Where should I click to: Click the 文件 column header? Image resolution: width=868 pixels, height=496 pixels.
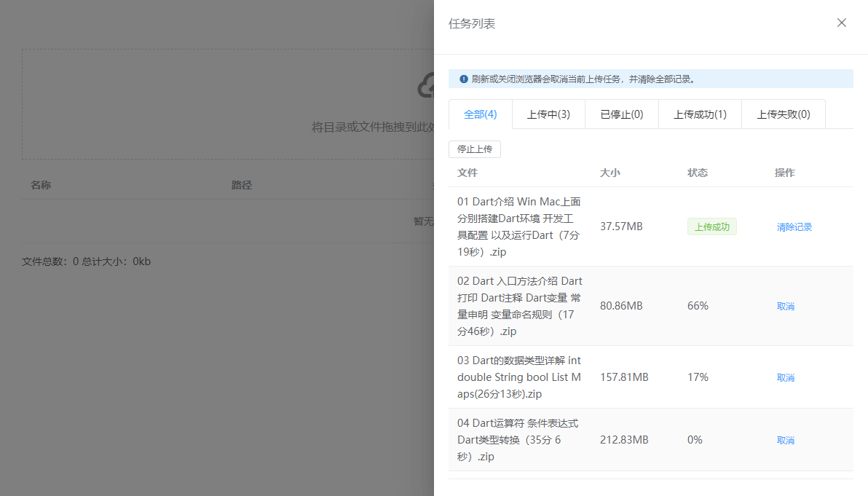click(x=467, y=173)
